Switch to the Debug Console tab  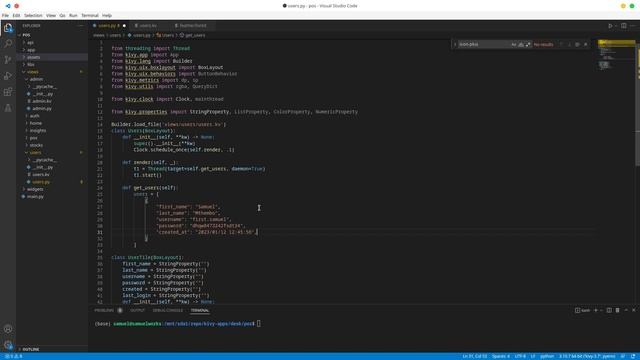(x=168, y=310)
